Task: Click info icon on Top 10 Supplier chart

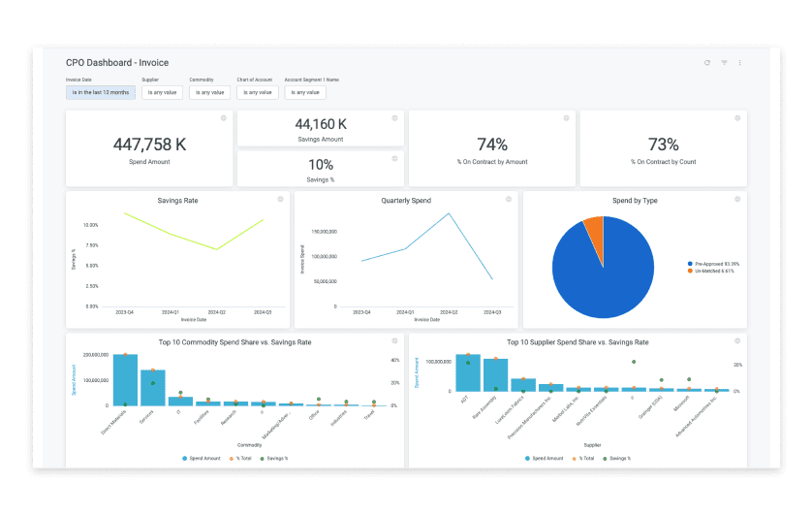Action: [737, 341]
